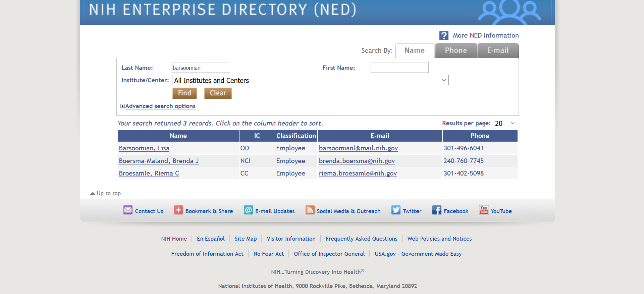Focus the Last Name input field

pyautogui.click(x=201, y=67)
